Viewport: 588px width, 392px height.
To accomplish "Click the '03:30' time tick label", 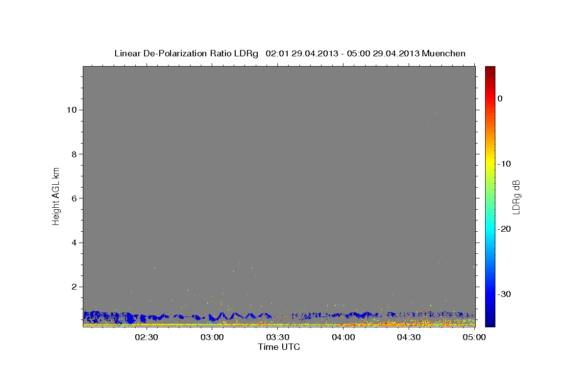I will (x=278, y=337).
